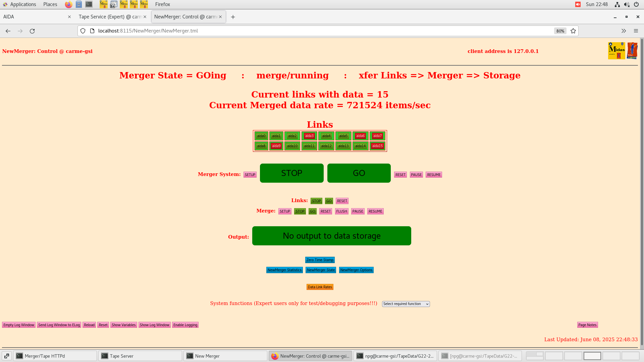Toggle the red aida3 link status box
This screenshot has width=644, height=362.
pyautogui.click(x=309, y=136)
